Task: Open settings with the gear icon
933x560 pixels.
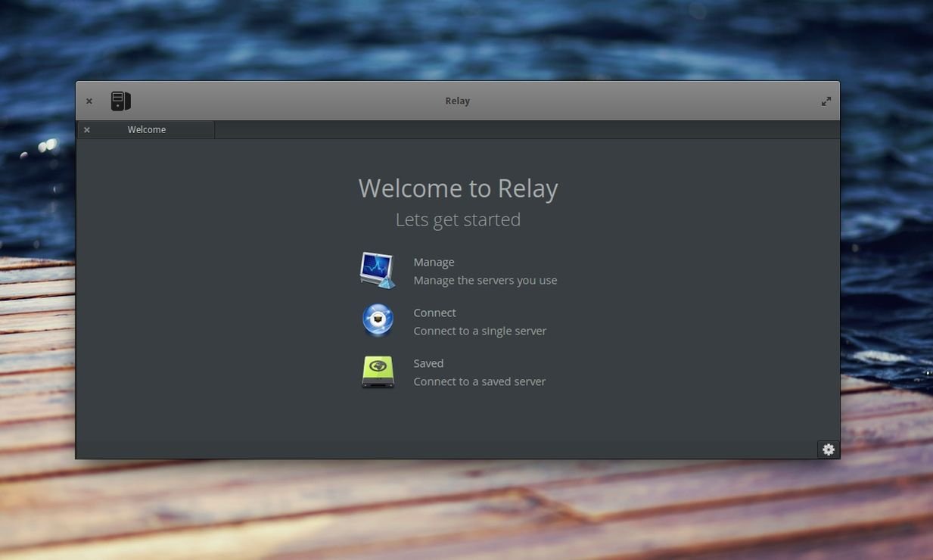Action: point(829,450)
